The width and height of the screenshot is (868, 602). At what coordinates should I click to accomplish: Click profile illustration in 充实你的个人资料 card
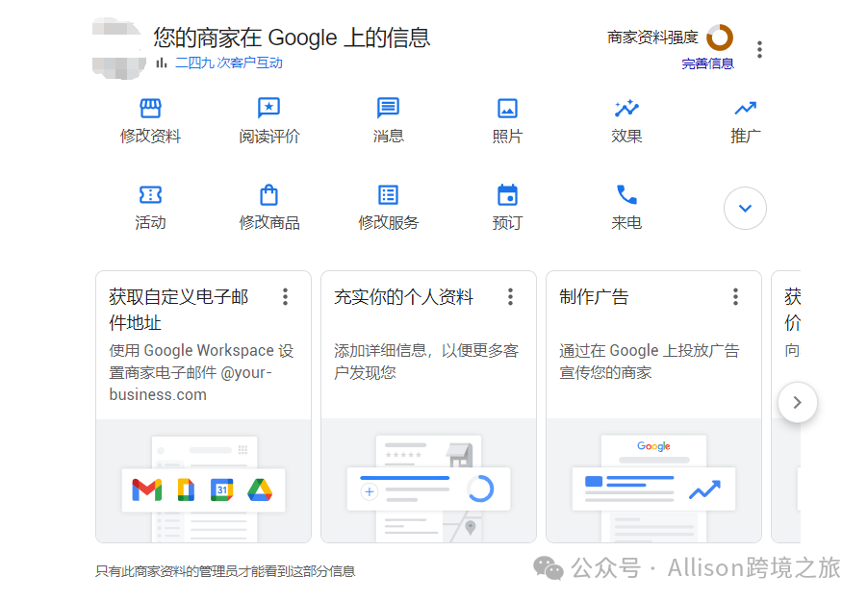428,488
